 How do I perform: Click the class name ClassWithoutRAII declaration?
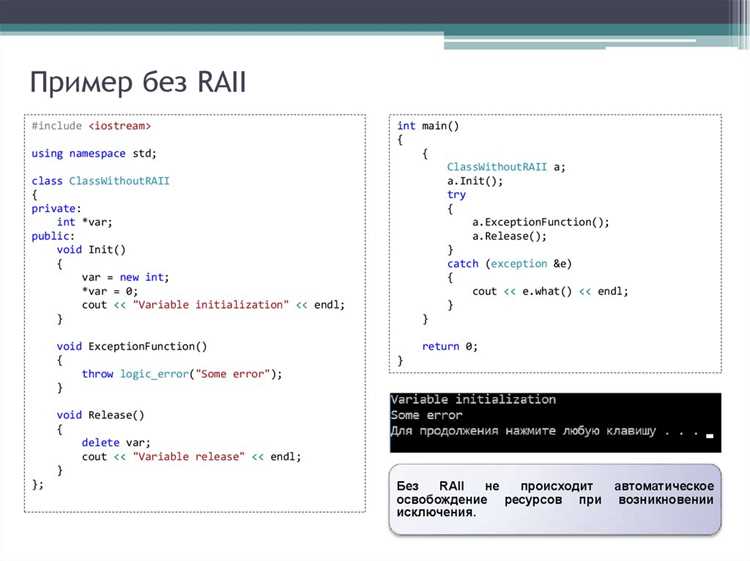coord(119,181)
